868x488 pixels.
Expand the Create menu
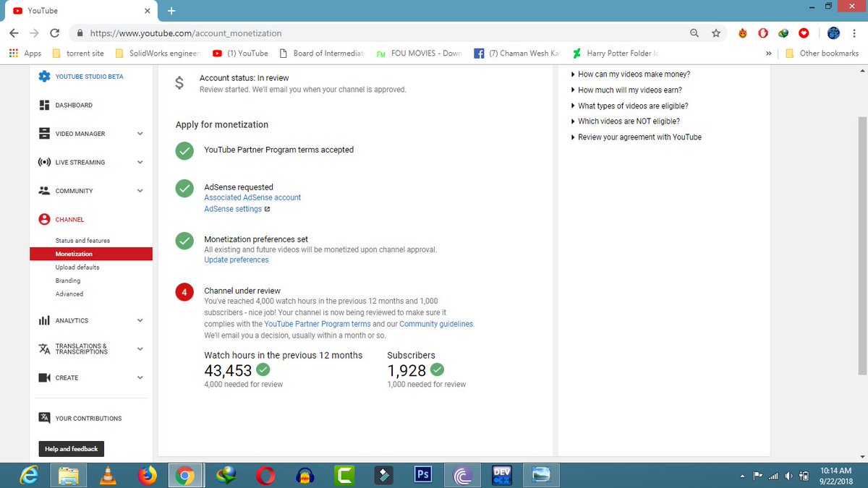point(140,377)
